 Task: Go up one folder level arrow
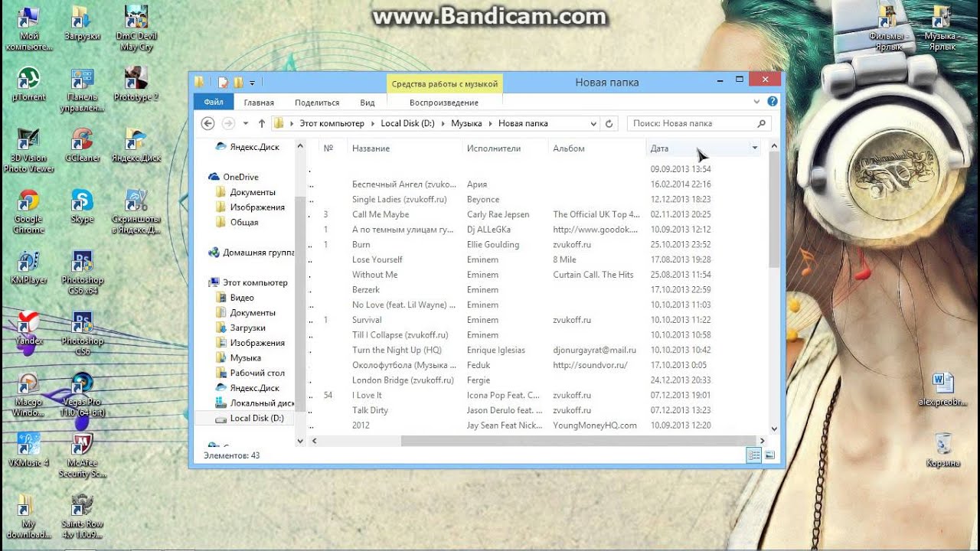pyautogui.click(x=262, y=123)
